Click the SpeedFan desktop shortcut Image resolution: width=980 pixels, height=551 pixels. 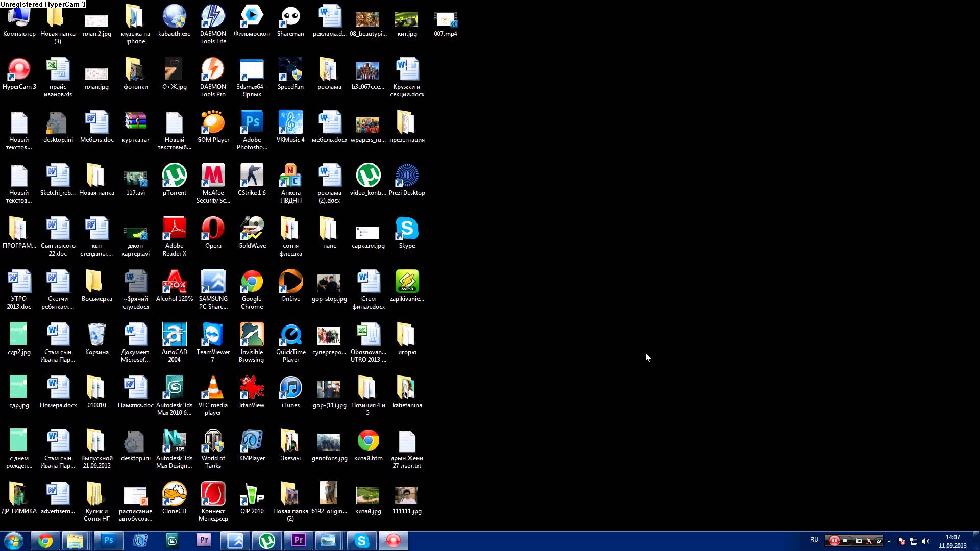290,73
